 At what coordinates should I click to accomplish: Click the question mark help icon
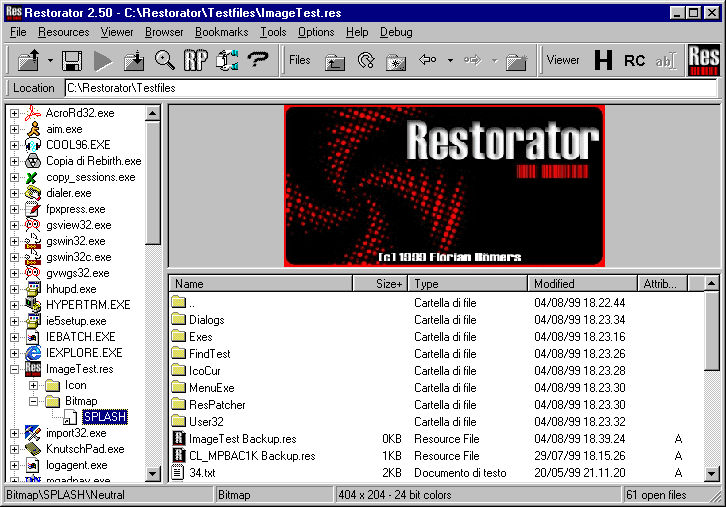(x=258, y=61)
